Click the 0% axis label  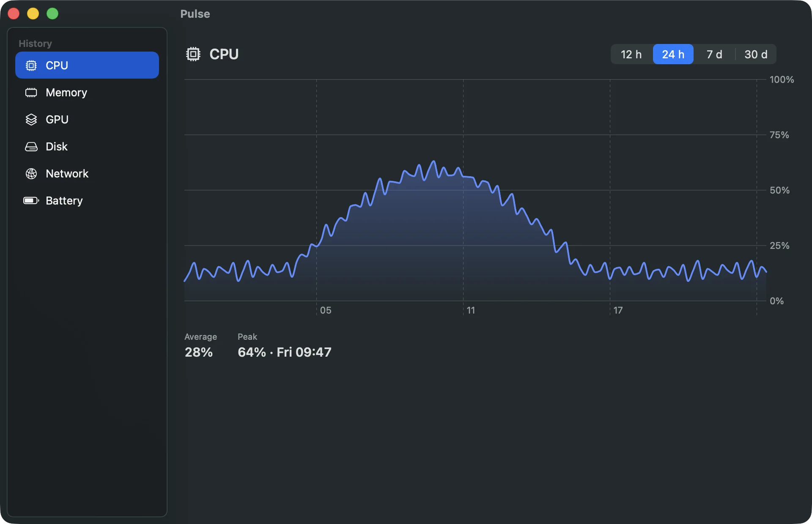[776, 301]
